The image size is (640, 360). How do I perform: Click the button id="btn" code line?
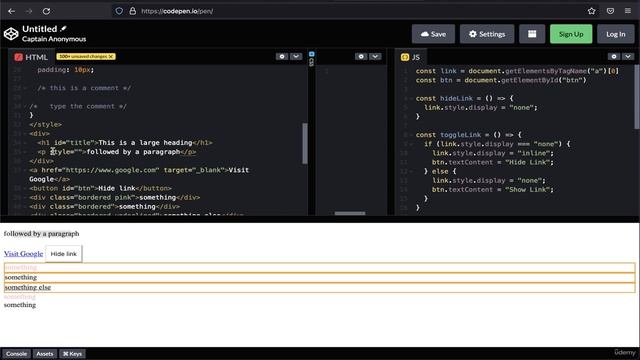(100, 188)
